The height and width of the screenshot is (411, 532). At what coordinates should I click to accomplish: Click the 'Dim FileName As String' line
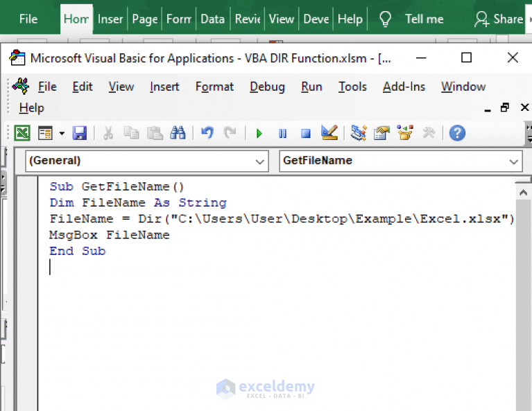(x=138, y=203)
